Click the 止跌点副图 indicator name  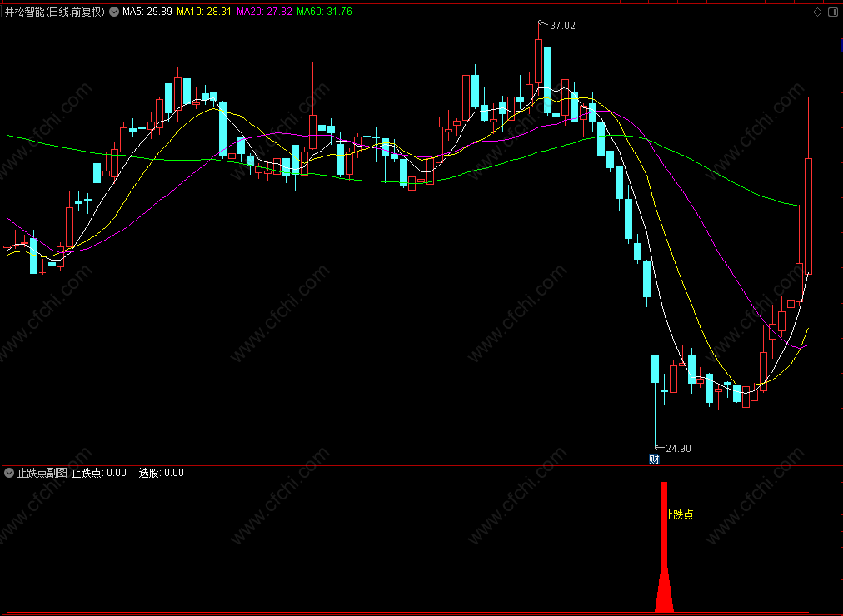pos(42,473)
